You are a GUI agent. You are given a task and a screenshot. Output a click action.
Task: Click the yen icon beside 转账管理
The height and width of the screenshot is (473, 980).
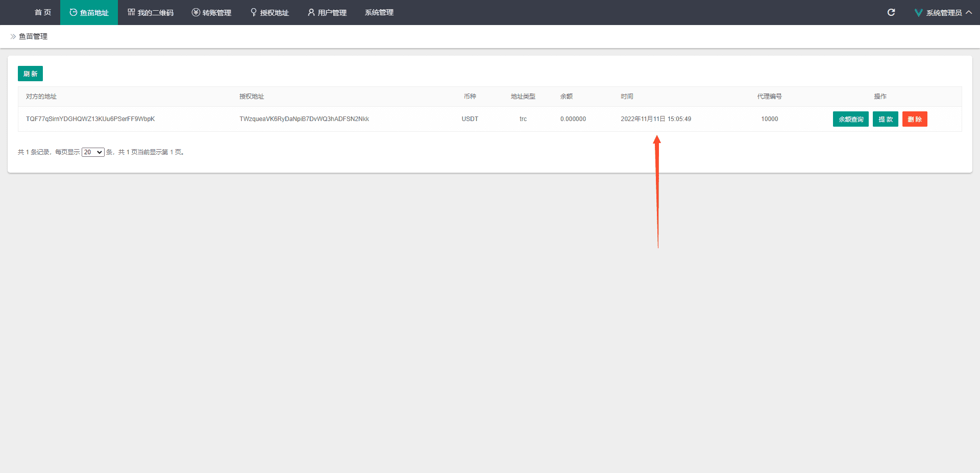(195, 12)
